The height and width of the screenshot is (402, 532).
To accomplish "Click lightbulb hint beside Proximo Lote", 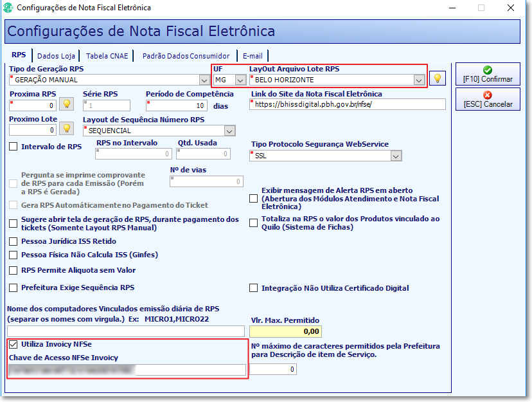I will tap(67, 129).
